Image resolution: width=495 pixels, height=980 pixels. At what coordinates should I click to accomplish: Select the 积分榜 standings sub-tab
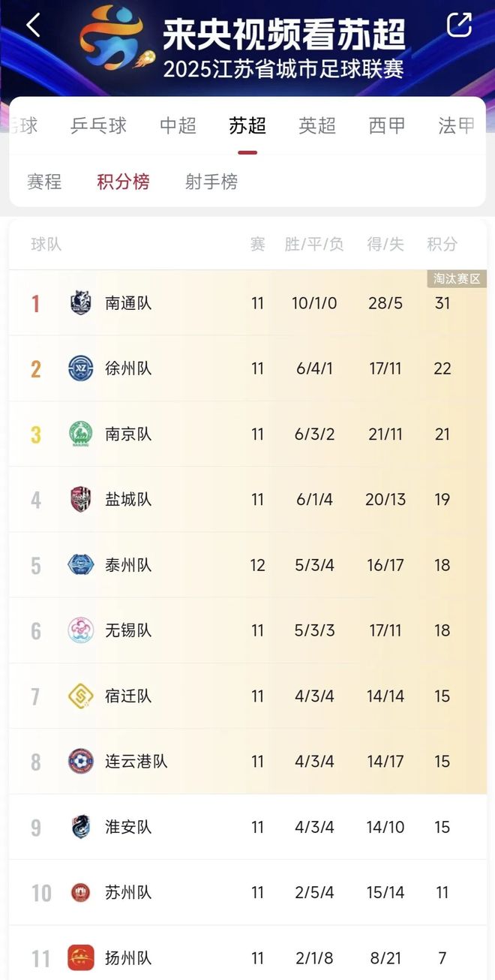pos(123,182)
